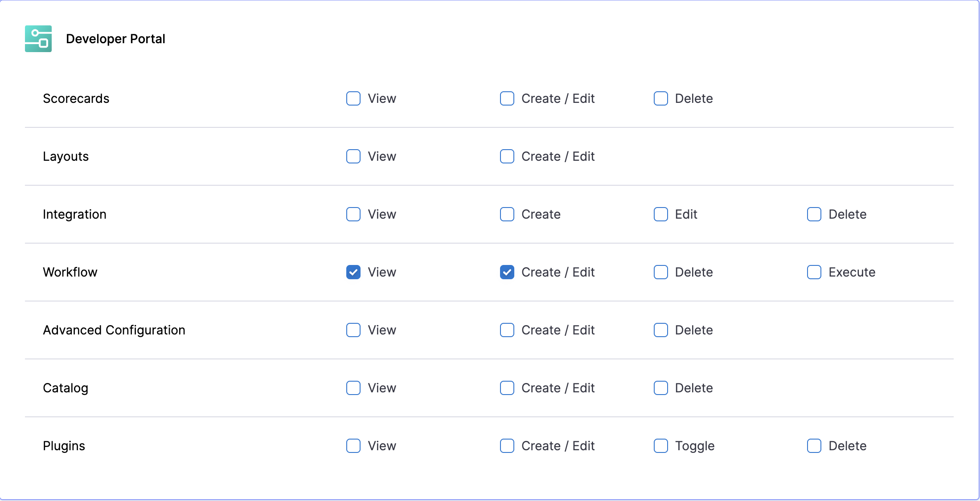
Task: Click the Developer Portal module icon
Action: coord(38,39)
